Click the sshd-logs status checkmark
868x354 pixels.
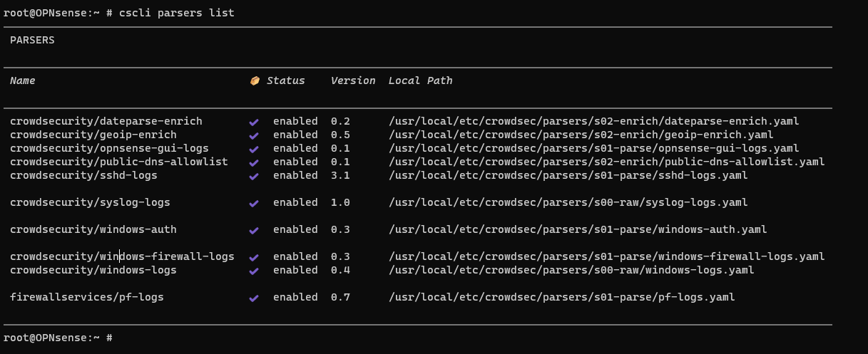(253, 177)
